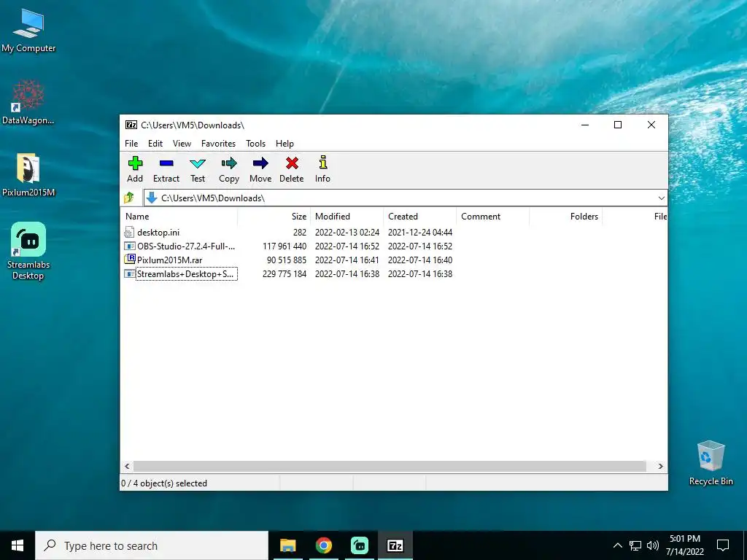The width and height of the screenshot is (747, 560).
Task: Select the Pixlum2015M.rar archive icon
Action: pyautogui.click(x=130, y=260)
